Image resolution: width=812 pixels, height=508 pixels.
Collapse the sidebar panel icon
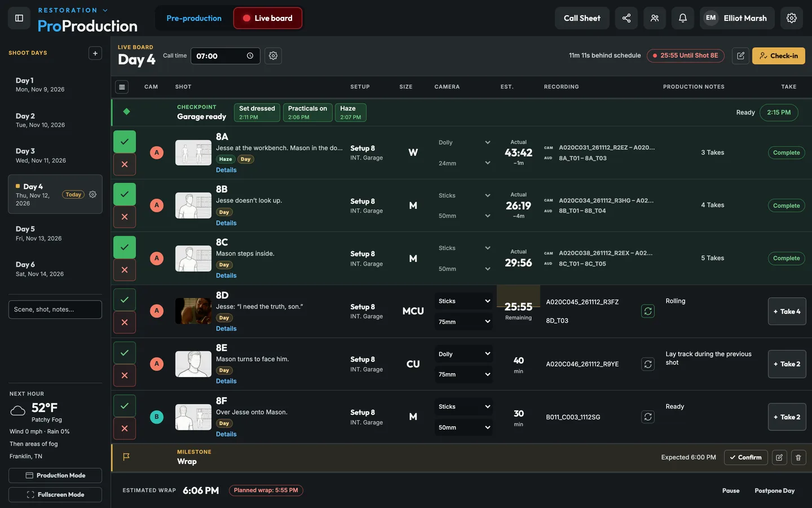point(19,18)
